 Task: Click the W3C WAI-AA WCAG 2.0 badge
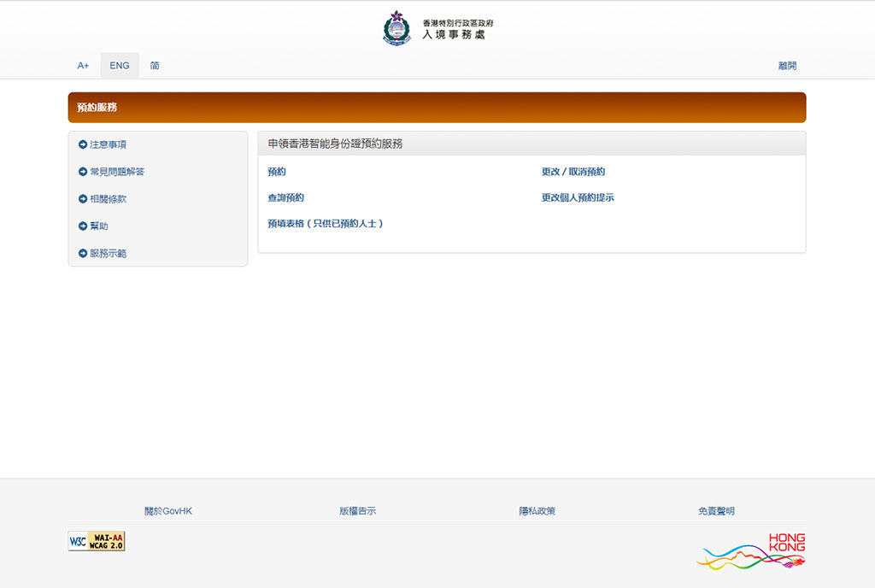pos(97,541)
